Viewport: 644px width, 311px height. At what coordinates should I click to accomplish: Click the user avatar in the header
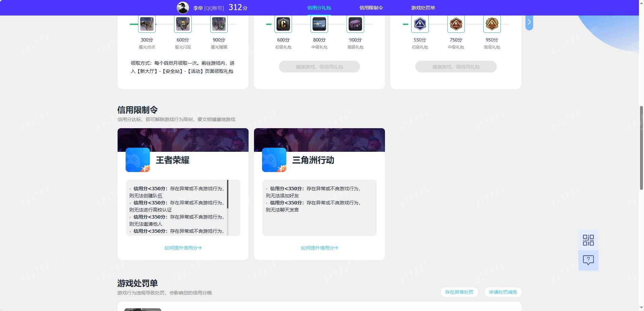(183, 7)
